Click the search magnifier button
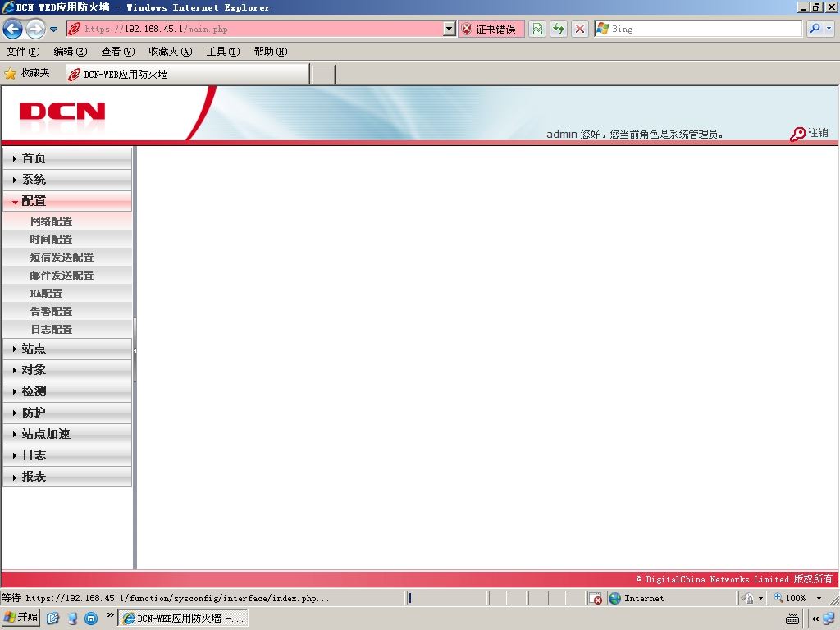 815,29
